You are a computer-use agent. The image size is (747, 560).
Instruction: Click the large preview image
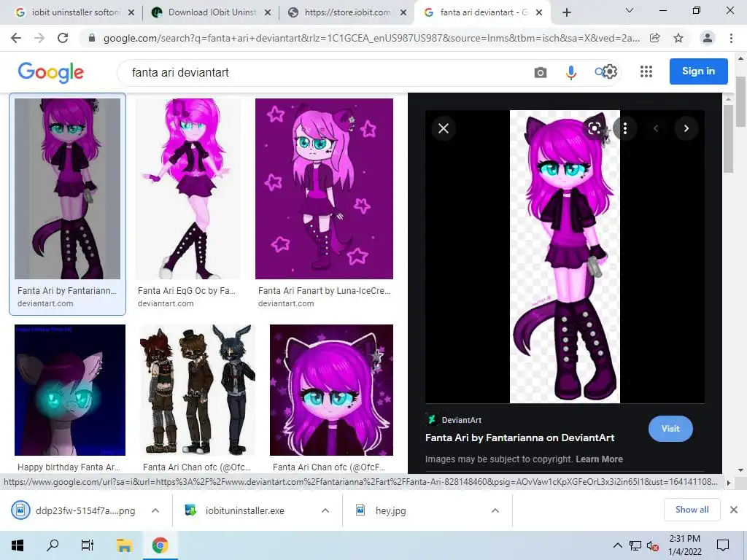click(x=565, y=257)
